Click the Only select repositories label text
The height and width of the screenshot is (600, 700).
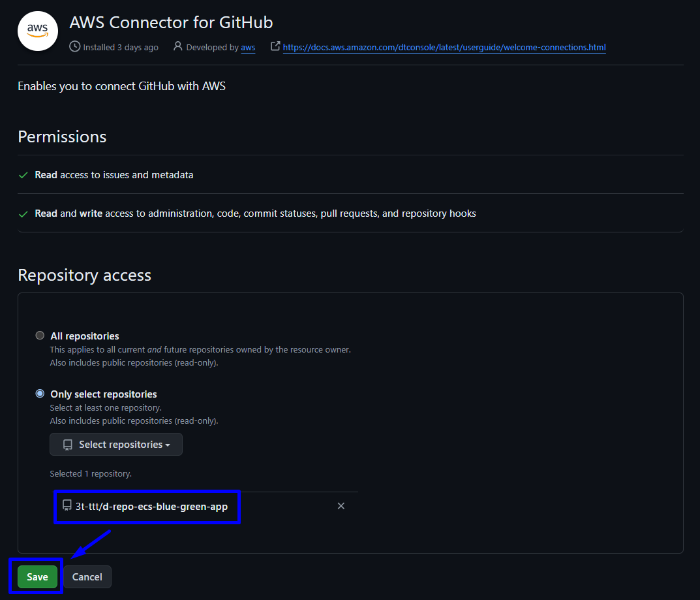point(103,394)
